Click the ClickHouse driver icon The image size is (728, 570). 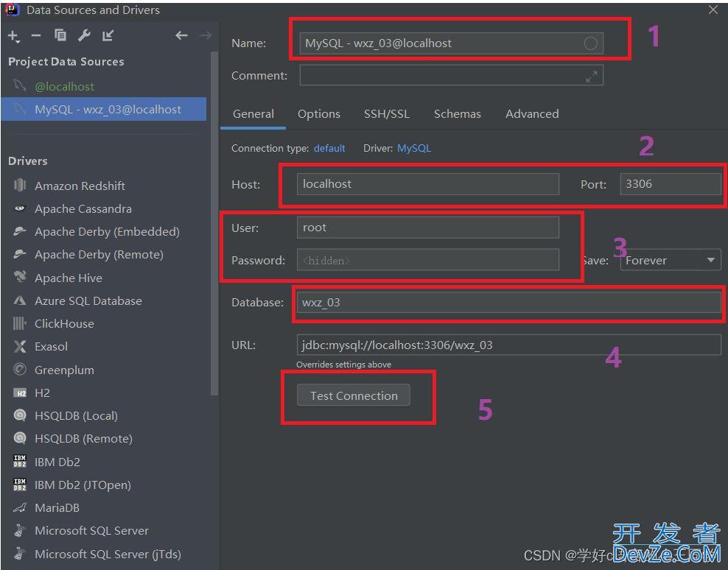[x=19, y=323]
